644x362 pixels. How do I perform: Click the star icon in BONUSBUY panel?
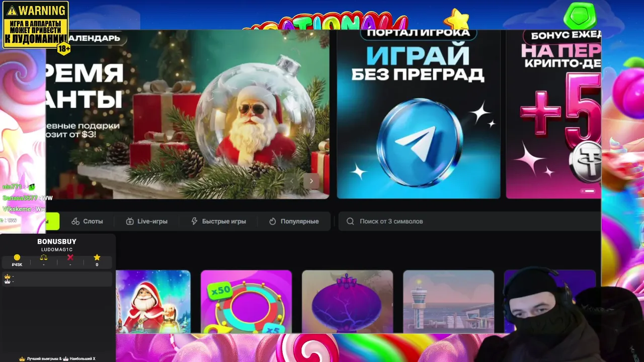coord(97,257)
